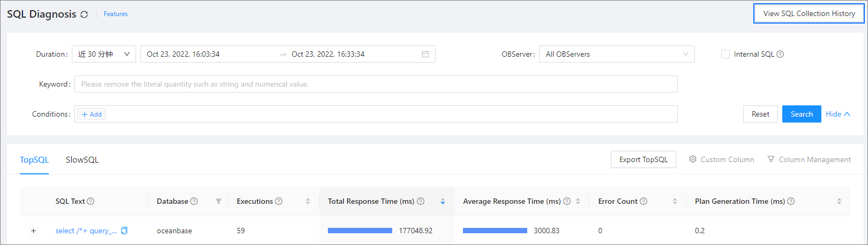This screenshot has width=868, height=245.
Task: Click the Keyword input field
Action: 375,84
